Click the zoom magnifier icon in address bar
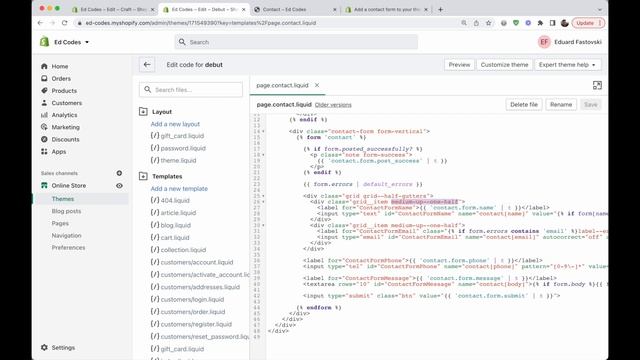Image resolution: width=640 pixels, height=360 pixels. (464, 23)
